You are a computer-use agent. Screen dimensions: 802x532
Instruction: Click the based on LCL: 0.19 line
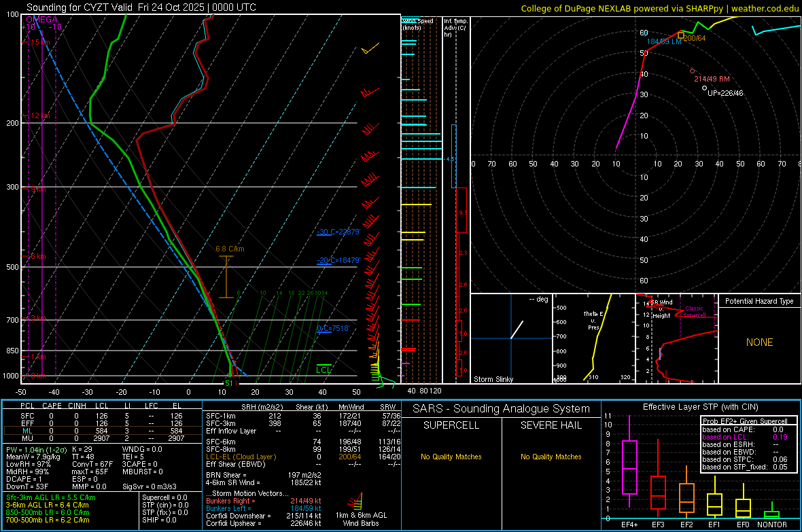point(745,437)
